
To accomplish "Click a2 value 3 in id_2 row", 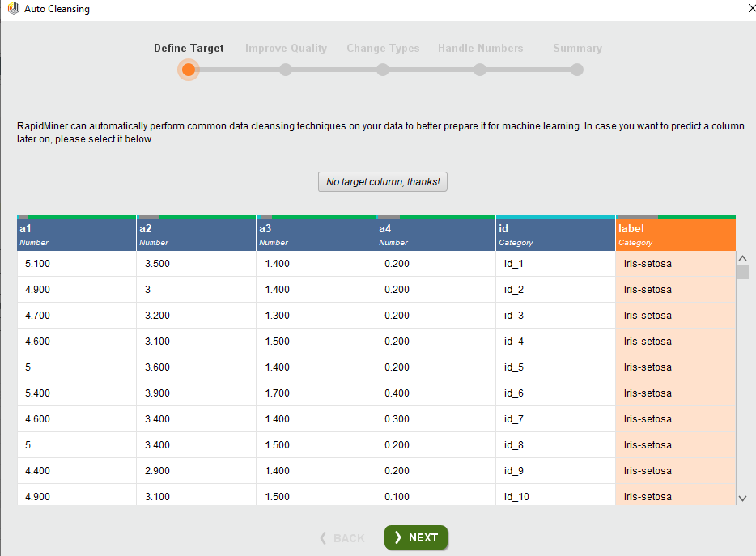I will coord(196,290).
